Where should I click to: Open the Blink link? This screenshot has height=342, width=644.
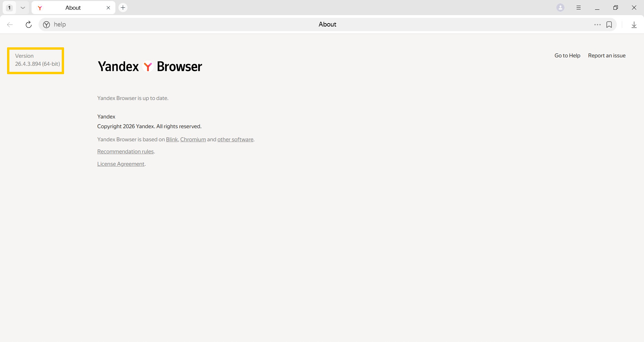click(172, 140)
